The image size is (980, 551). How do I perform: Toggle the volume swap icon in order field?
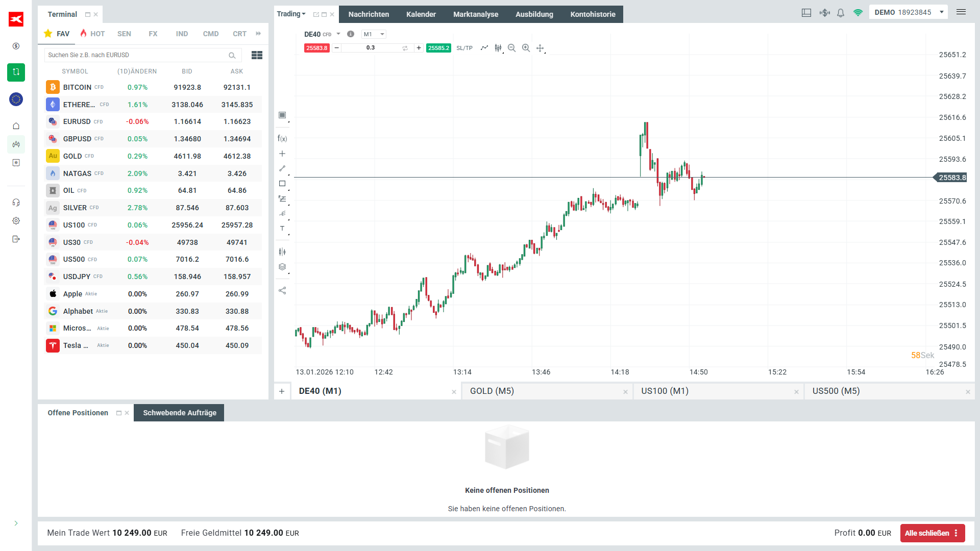pos(405,48)
